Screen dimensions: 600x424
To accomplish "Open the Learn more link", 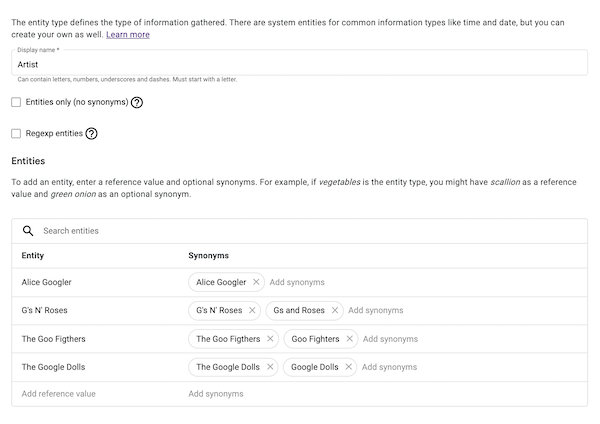I will [x=128, y=34].
